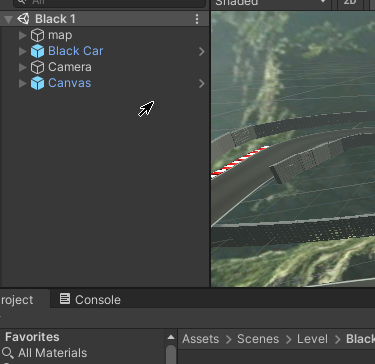Image resolution: width=375 pixels, height=364 pixels.
Task: Click the red-white curb in scene view
Action: pos(239,161)
